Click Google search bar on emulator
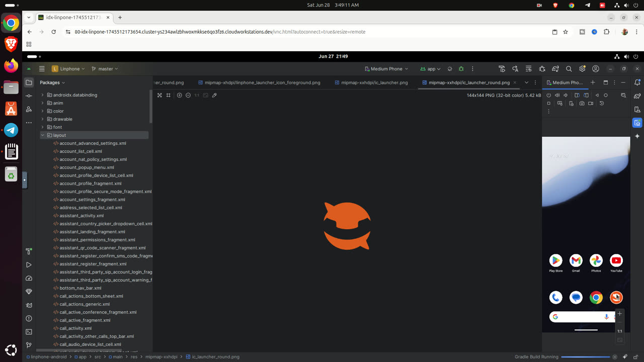 pyautogui.click(x=582, y=317)
